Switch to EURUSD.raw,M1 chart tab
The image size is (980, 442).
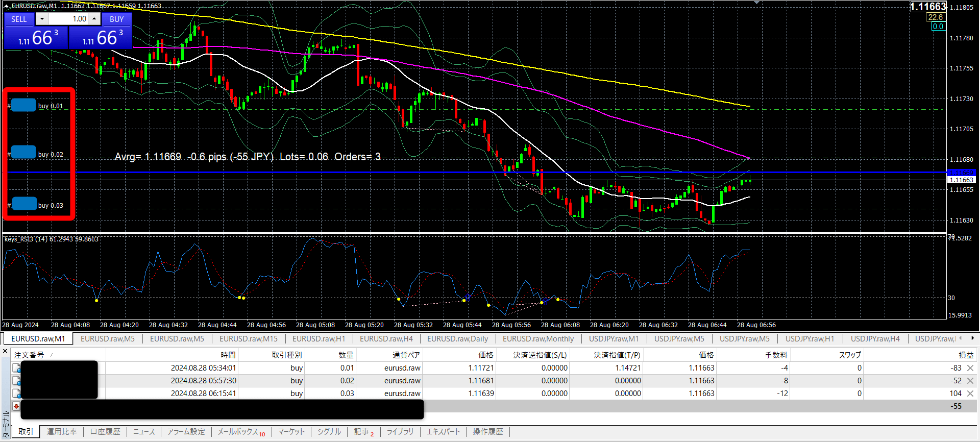coord(38,339)
